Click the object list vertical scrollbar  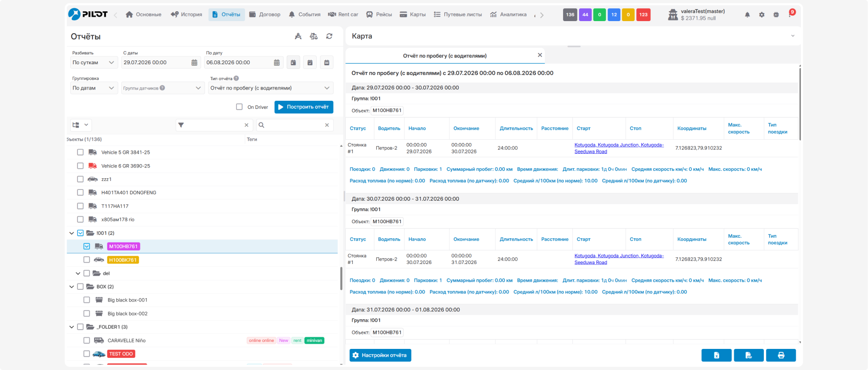coord(341,279)
